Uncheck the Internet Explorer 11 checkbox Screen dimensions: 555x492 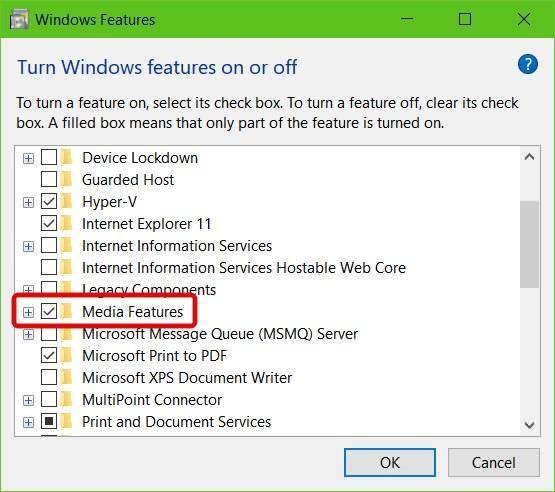point(49,223)
